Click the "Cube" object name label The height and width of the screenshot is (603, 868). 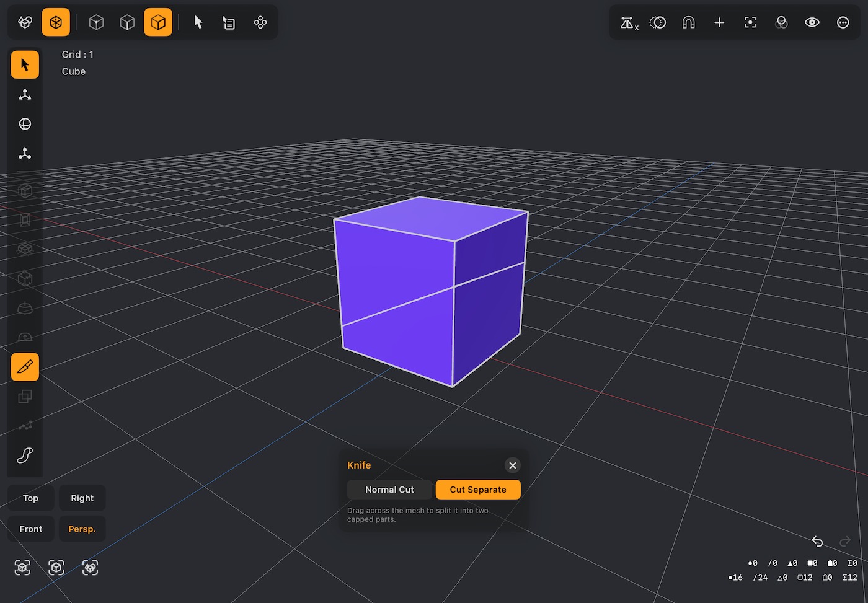74,71
